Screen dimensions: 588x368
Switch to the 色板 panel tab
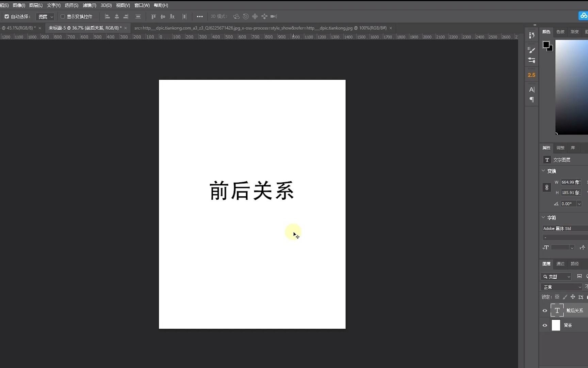pyautogui.click(x=560, y=31)
